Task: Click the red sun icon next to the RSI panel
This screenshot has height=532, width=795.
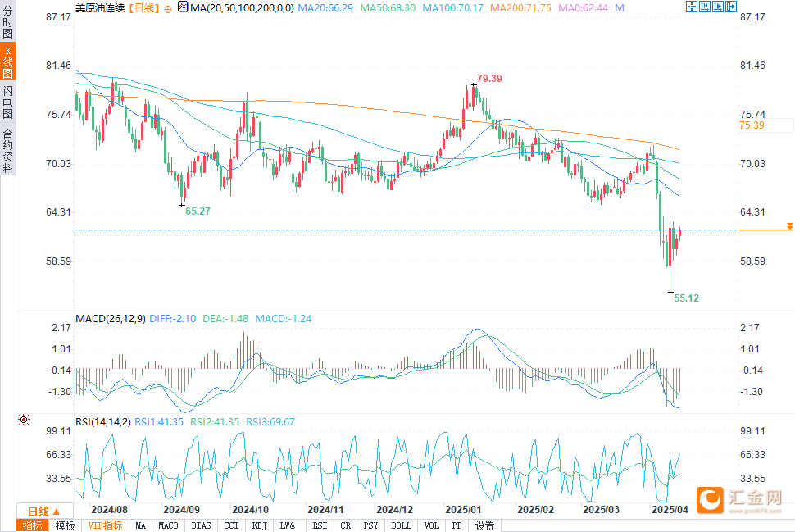Action: point(23,420)
